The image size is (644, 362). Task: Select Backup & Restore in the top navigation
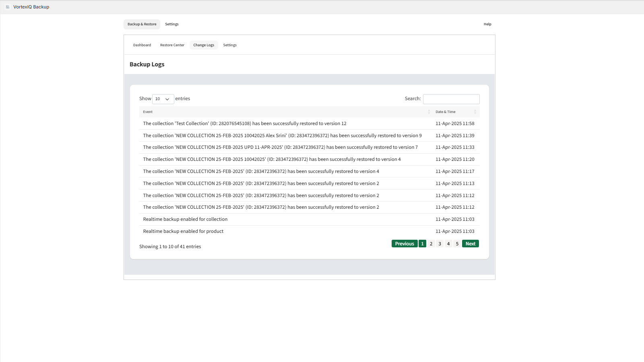coord(142,24)
